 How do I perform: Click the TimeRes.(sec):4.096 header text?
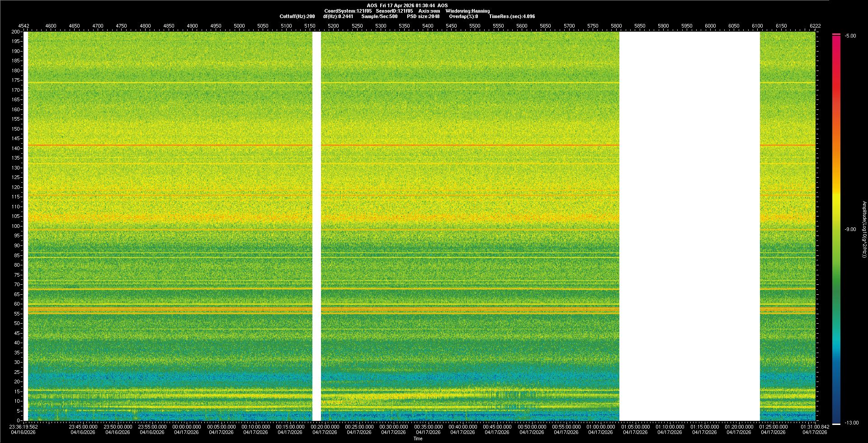(512, 16)
